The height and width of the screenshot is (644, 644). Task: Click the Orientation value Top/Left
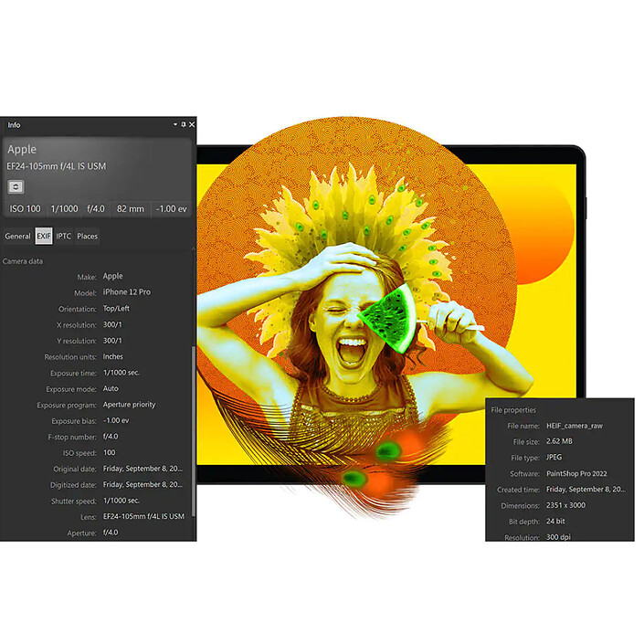[x=116, y=309]
